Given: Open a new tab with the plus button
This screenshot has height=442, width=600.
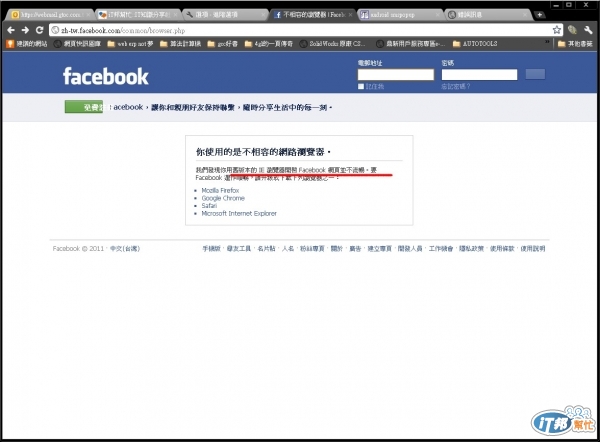Looking at the screenshot, I should tap(540, 15).
